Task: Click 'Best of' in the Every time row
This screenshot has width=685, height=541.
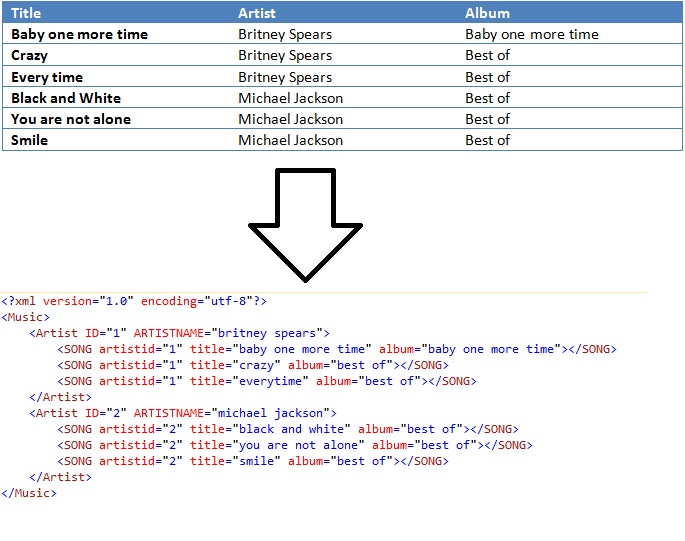Action: (x=487, y=77)
